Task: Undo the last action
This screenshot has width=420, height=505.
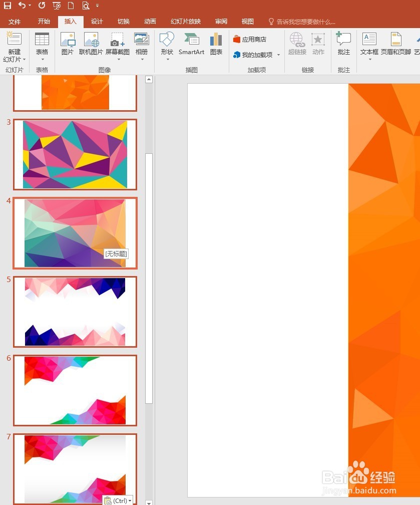Action: tap(22, 5)
